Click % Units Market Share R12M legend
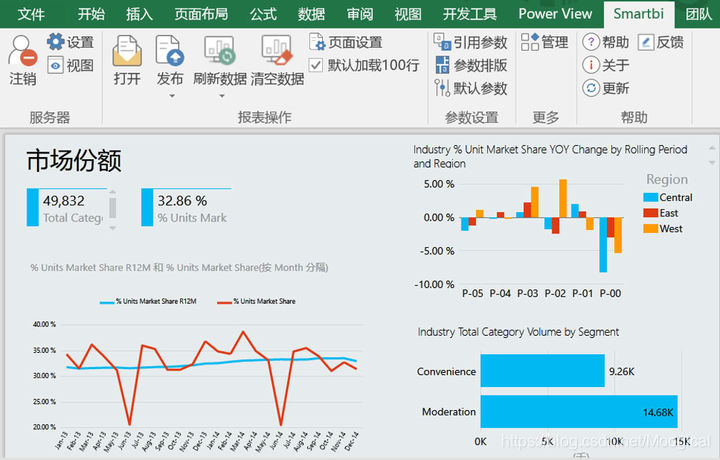The width and height of the screenshot is (720, 460). pos(148,301)
